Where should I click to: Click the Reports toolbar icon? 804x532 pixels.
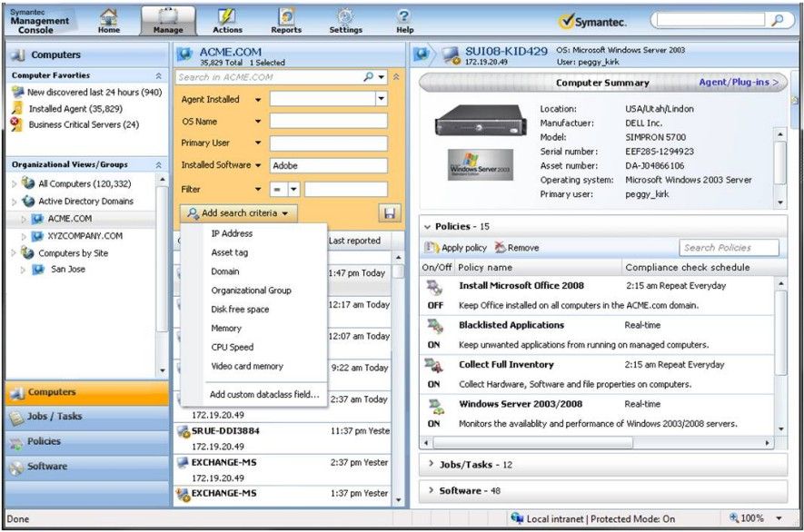pyautogui.click(x=285, y=18)
